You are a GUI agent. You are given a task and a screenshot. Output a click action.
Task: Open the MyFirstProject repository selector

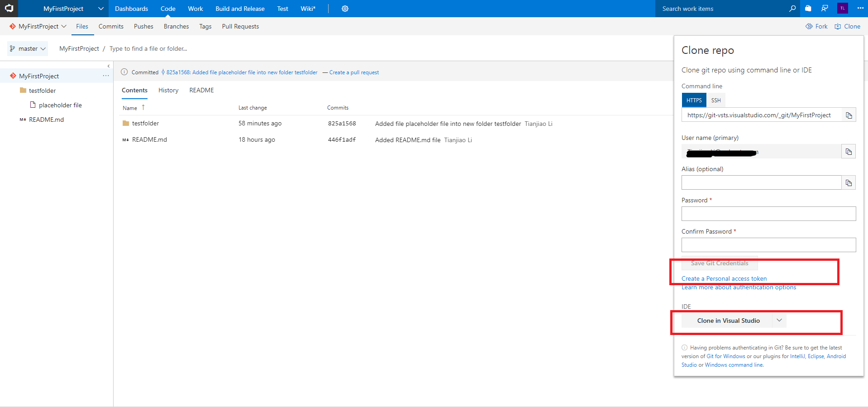point(38,26)
